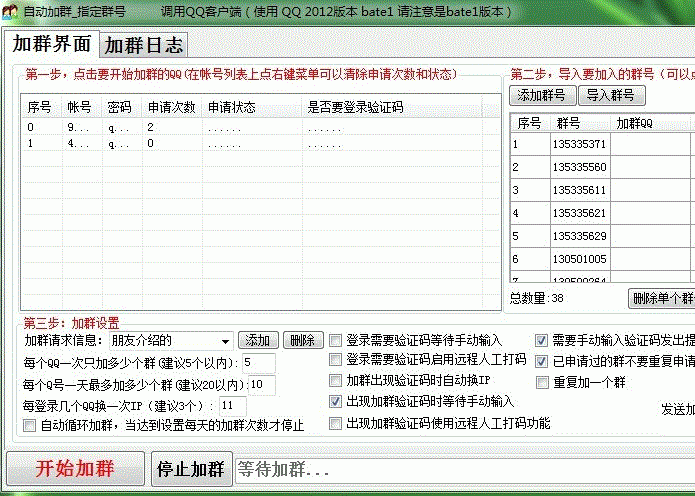Click the app icon in title bar
Image resolution: width=695 pixels, height=496 pixels.
pyautogui.click(x=9, y=11)
